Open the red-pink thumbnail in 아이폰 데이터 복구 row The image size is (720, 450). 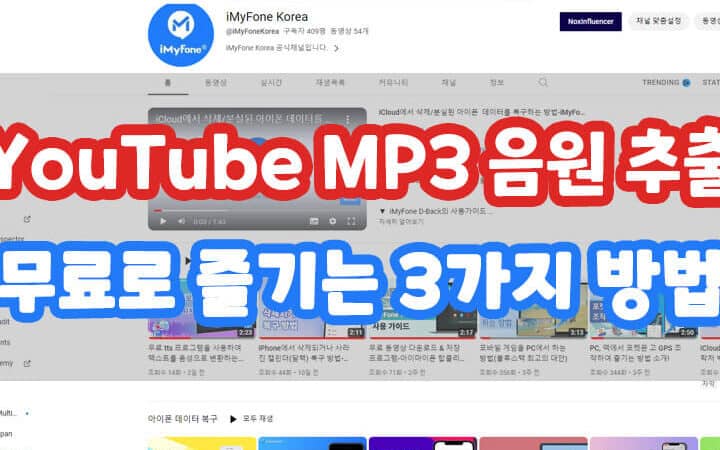coord(533,444)
